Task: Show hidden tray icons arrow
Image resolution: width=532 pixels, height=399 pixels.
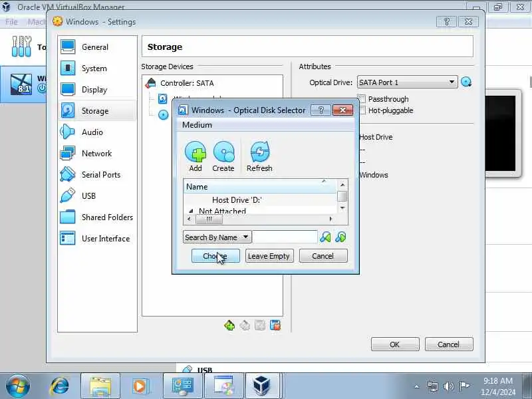Action: pos(417,386)
